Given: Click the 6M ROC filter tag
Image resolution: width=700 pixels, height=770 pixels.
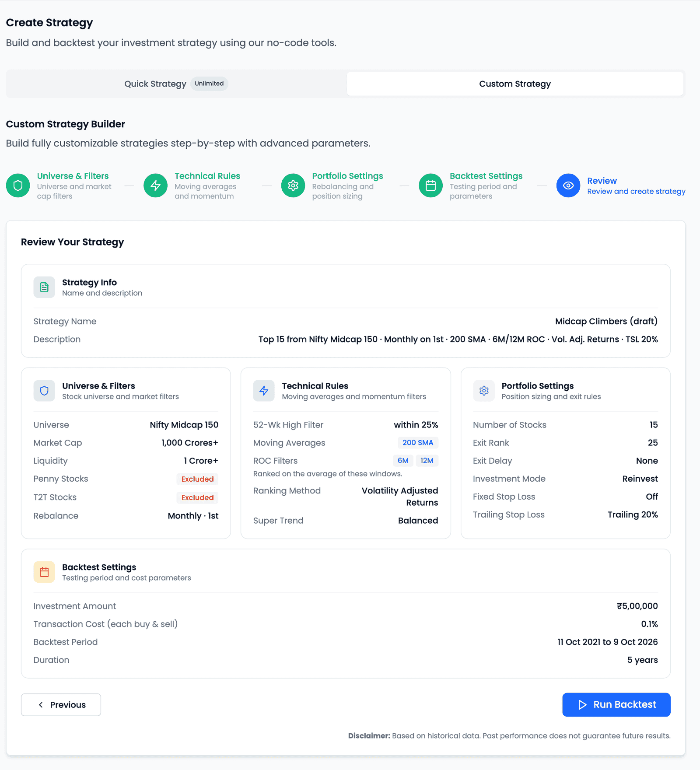Looking at the screenshot, I should click(x=403, y=461).
